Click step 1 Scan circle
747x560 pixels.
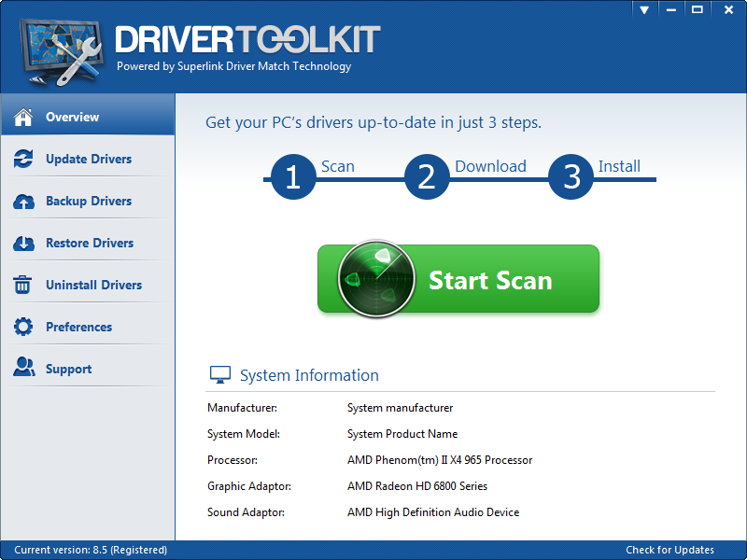point(292,177)
